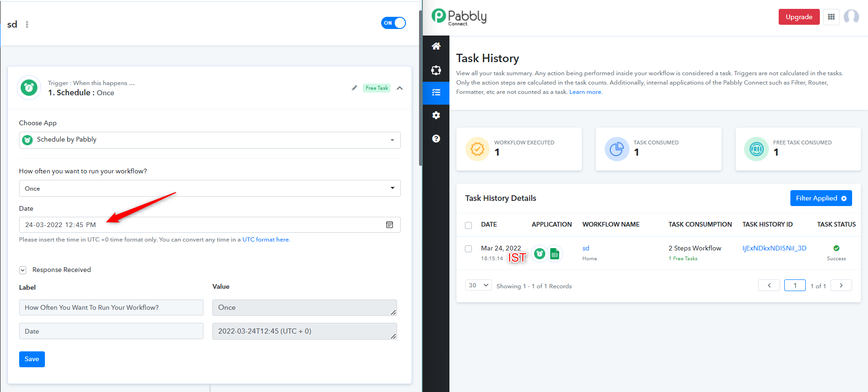Open Help question mark in sidebar

pos(436,138)
